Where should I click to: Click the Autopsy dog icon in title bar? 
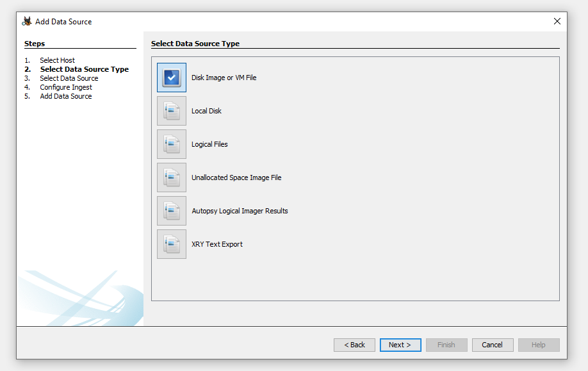click(x=27, y=21)
